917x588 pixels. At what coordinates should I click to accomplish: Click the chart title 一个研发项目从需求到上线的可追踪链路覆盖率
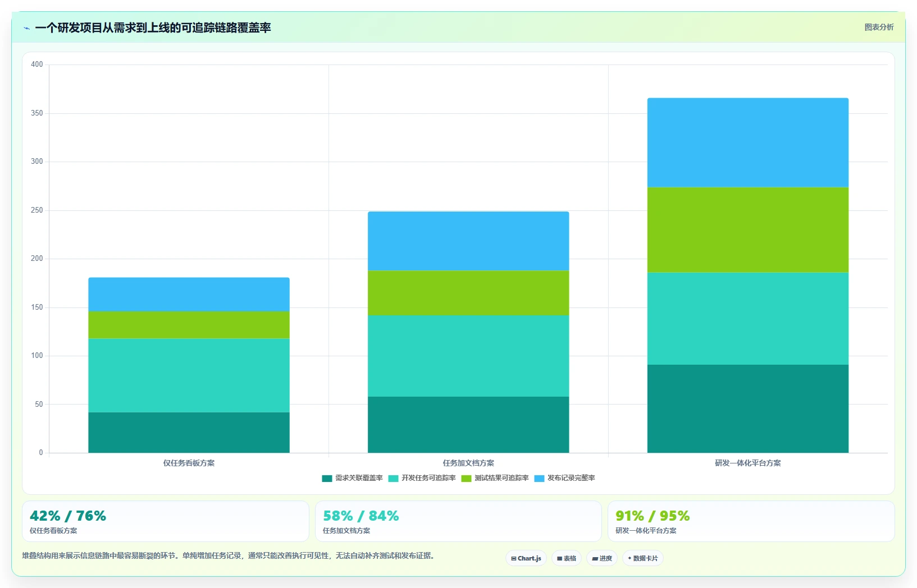point(153,27)
